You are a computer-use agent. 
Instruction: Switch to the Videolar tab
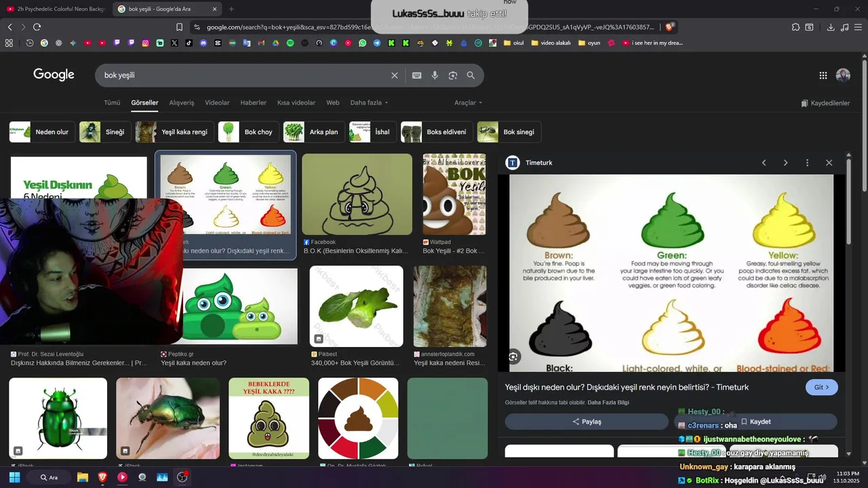pos(217,102)
